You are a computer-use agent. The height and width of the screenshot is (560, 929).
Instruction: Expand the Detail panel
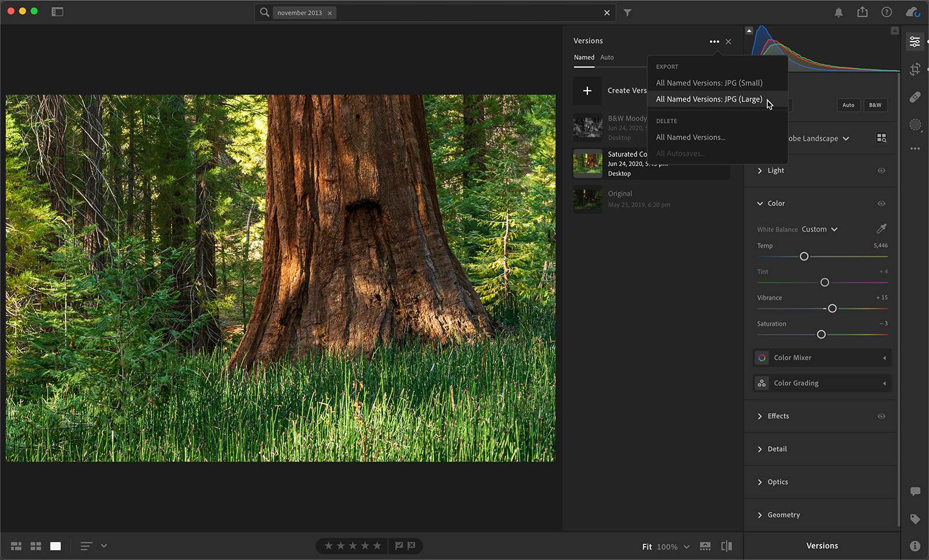pyautogui.click(x=776, y=449)
